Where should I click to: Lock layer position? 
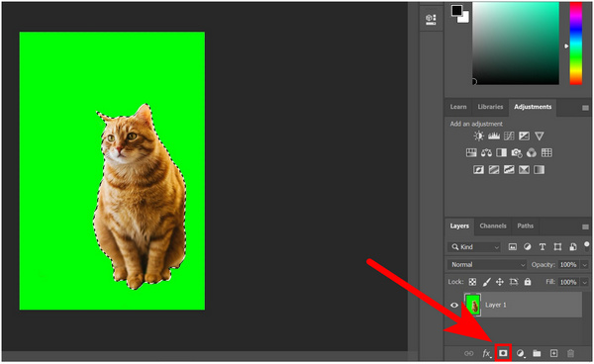500,282
